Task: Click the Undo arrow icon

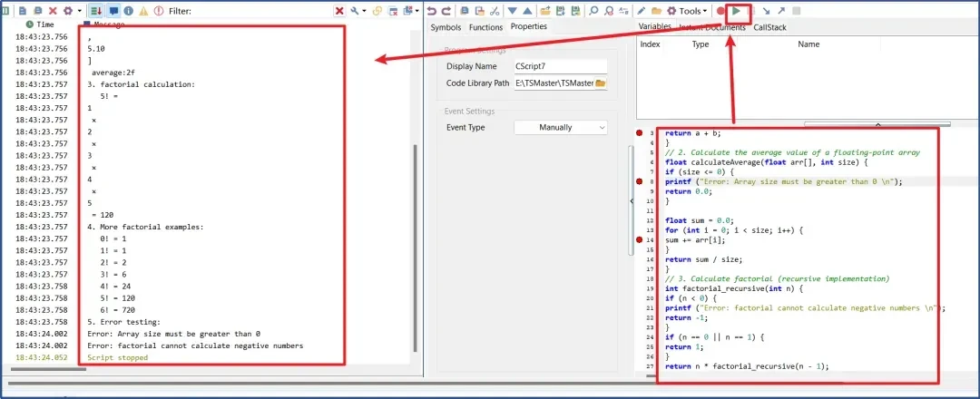Action: tap(431, 11)
